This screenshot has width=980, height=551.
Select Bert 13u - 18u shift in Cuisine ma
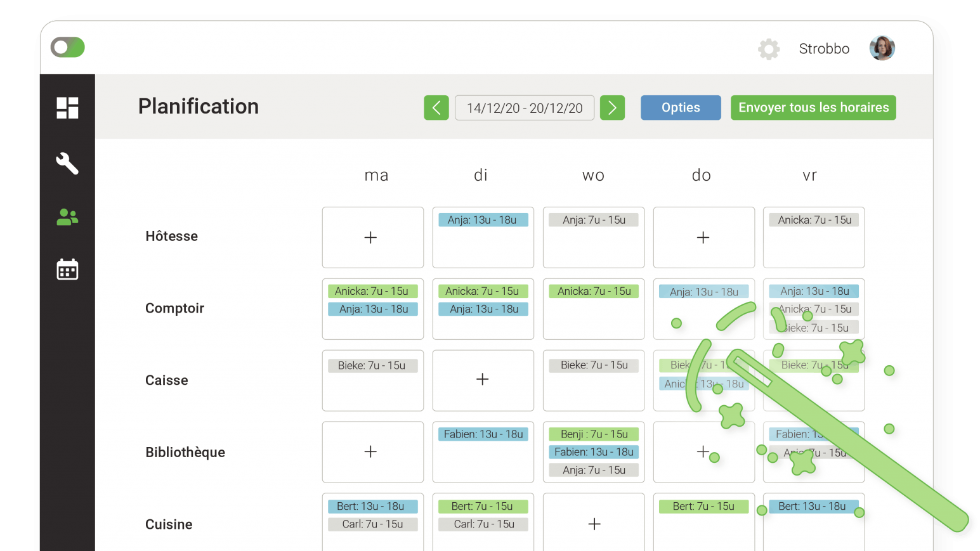pos(372,507)
